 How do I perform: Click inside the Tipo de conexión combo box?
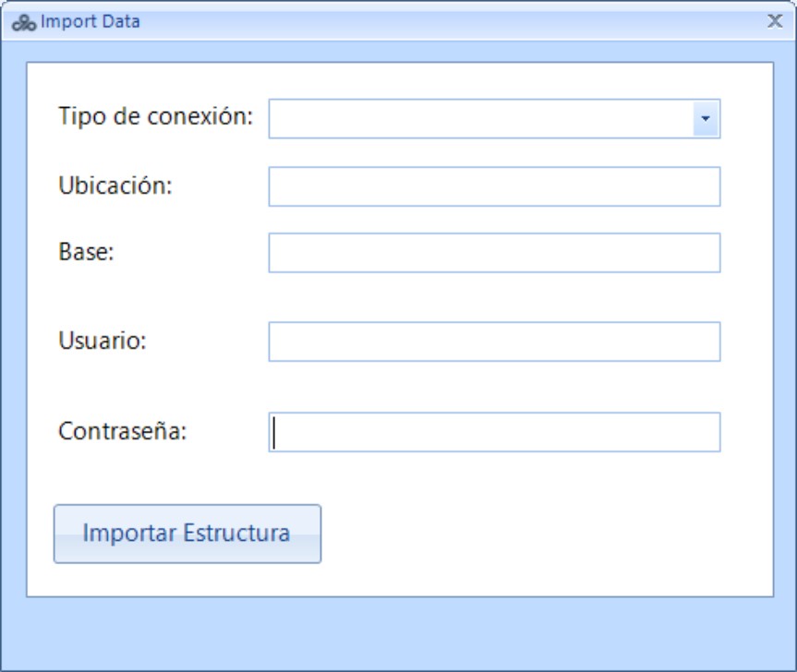click(x=481, y=119)
